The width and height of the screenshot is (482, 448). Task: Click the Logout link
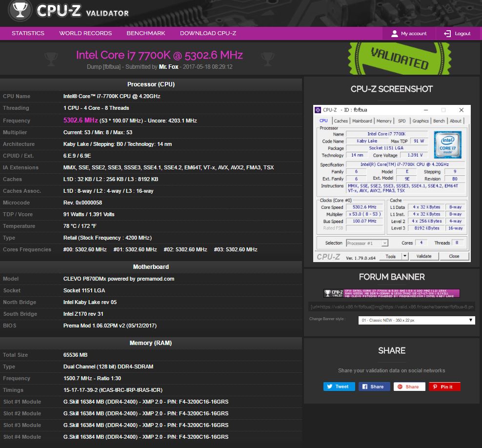[459, 34]
